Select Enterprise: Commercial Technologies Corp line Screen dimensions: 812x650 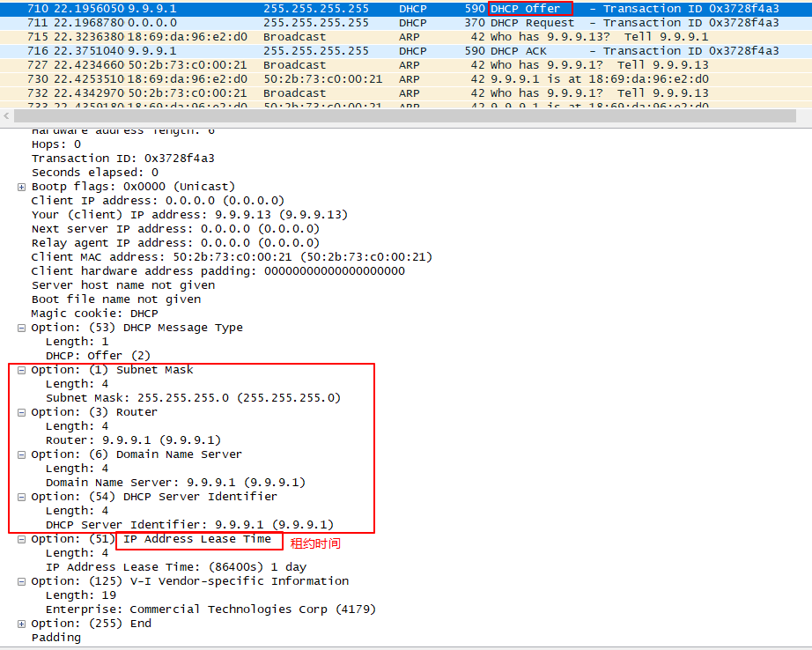click(x=210, y=609)
